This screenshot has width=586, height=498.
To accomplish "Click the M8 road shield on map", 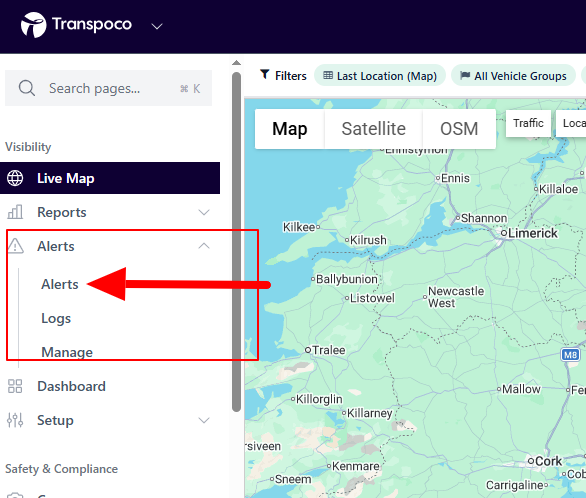I will point(570,355).
